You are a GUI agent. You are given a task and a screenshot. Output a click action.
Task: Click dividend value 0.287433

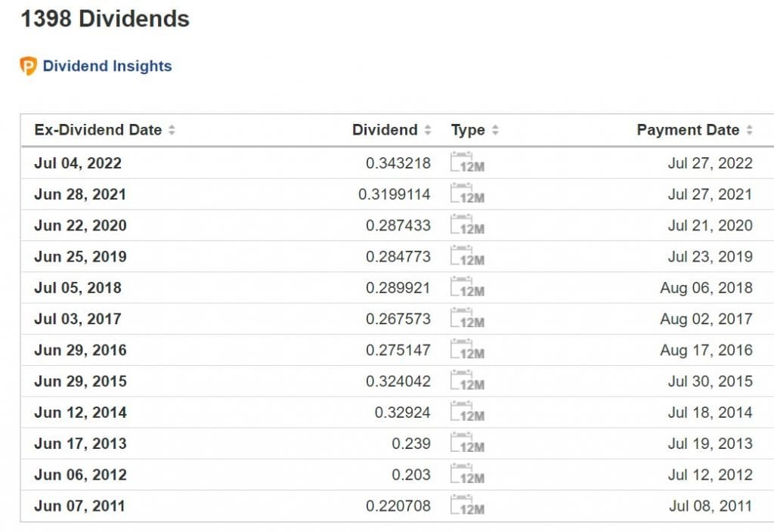(x=398, y=225)
